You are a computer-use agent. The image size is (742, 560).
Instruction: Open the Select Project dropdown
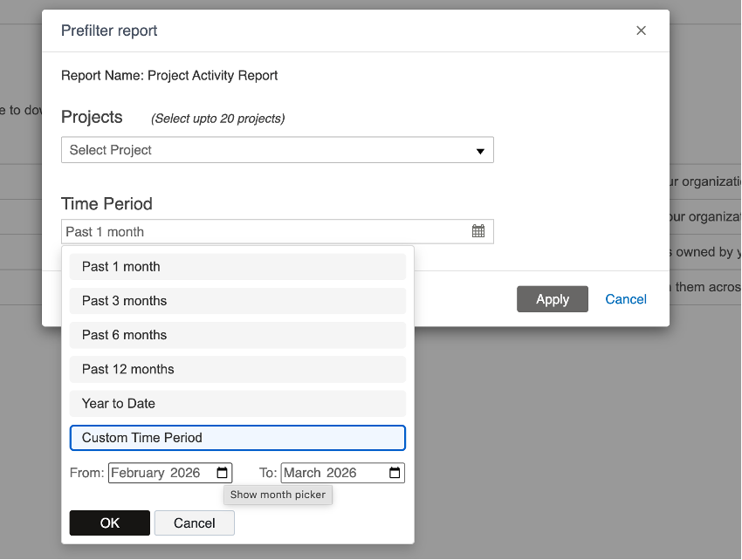(277, 150)
